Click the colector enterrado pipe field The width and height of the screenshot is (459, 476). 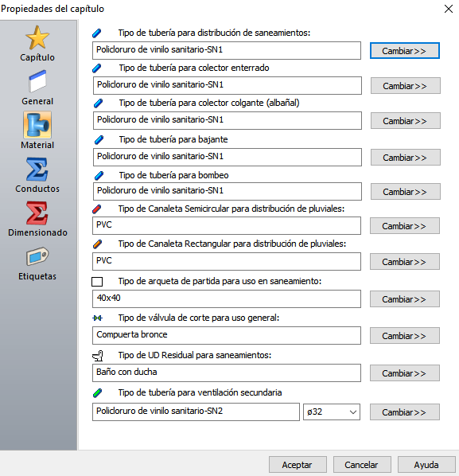point(228,86)
